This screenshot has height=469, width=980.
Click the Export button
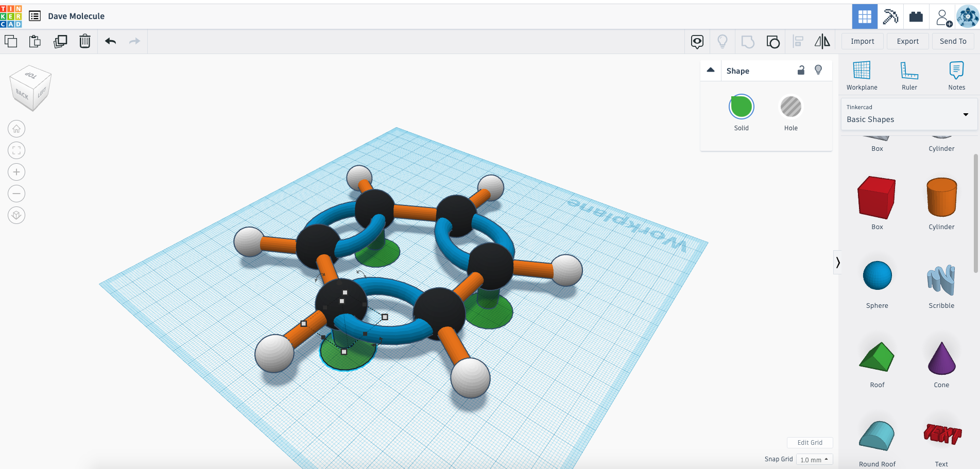click(907, 41)
